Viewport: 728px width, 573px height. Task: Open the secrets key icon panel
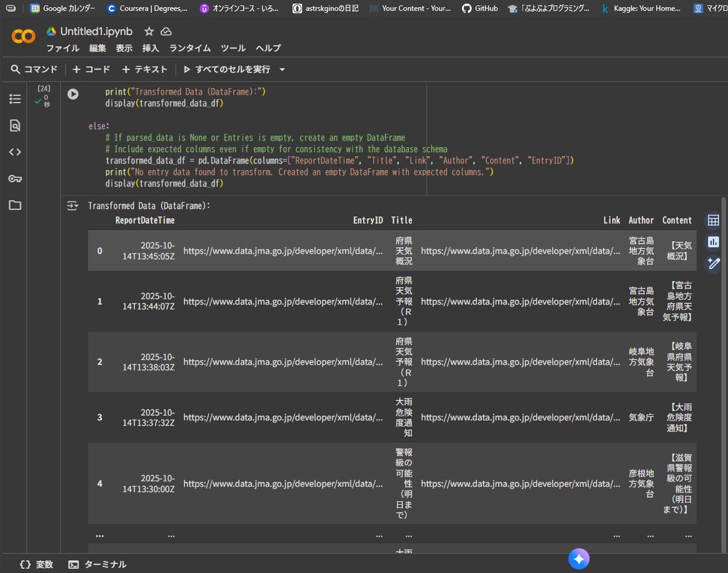point(15,178)
